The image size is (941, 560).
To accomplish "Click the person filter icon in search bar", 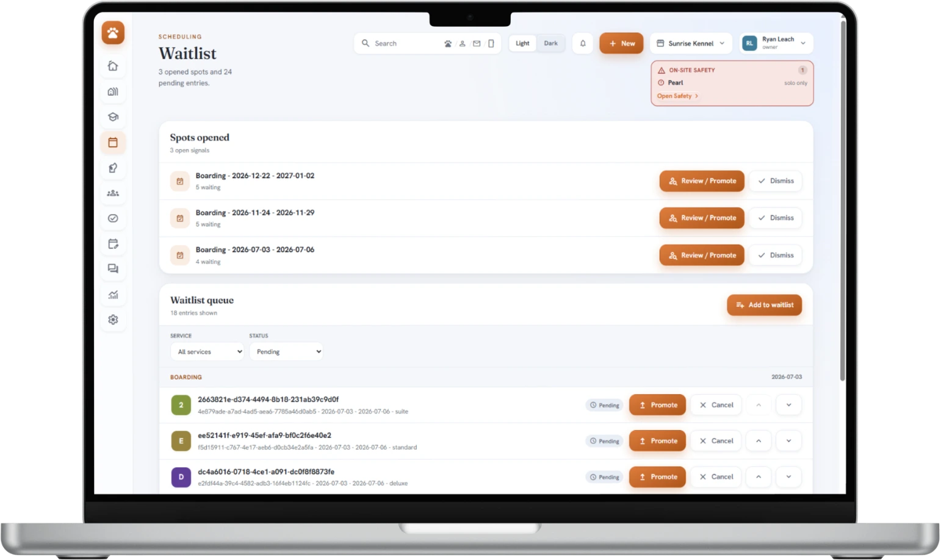I will pyautogui.click(x=463, y=43).
